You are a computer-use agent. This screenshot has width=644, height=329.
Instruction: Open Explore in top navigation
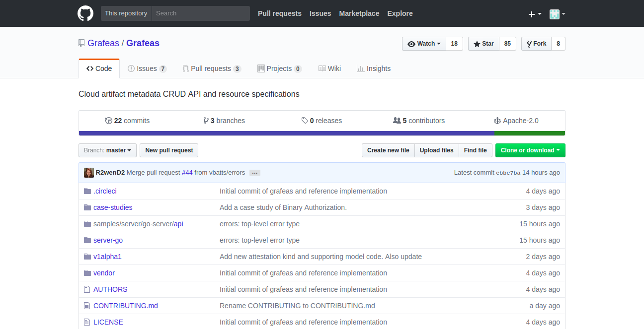coord(400,13)
